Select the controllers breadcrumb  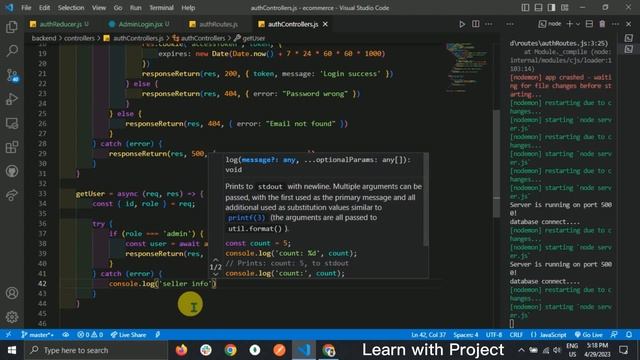[x=79, y=38]
